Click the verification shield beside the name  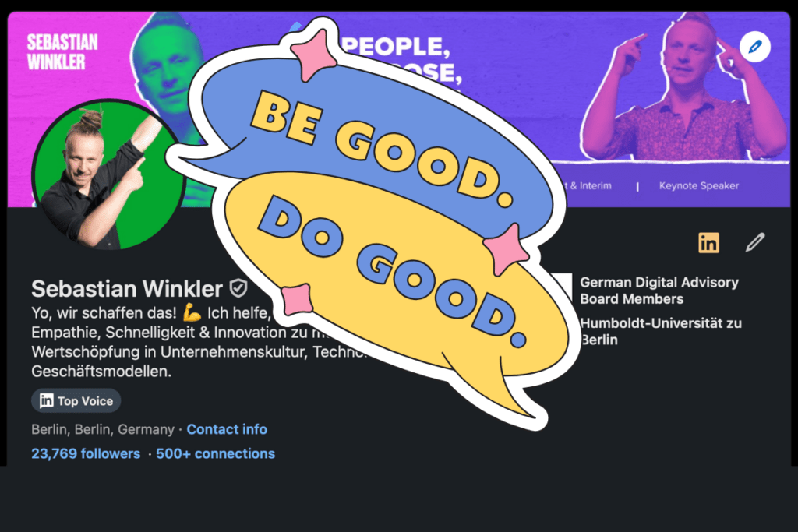tap(238, 288)
